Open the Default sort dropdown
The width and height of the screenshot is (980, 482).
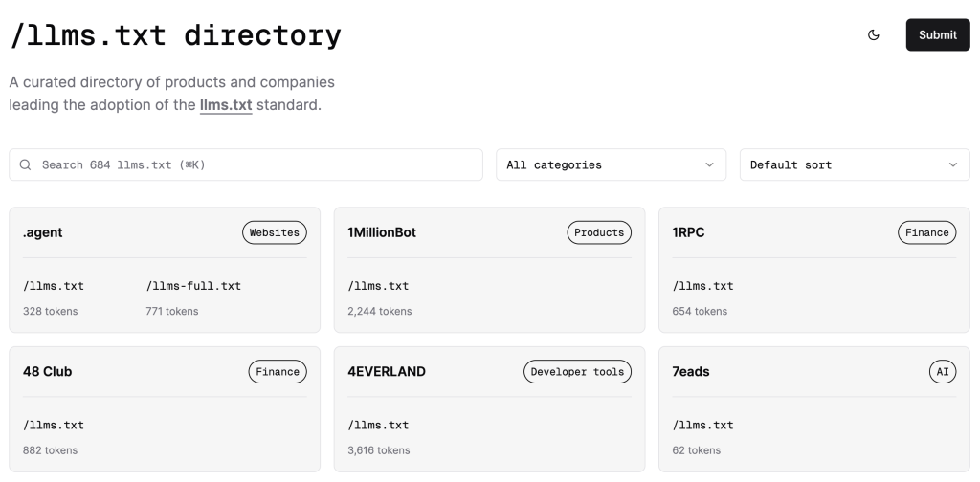(x=854, y=164)
